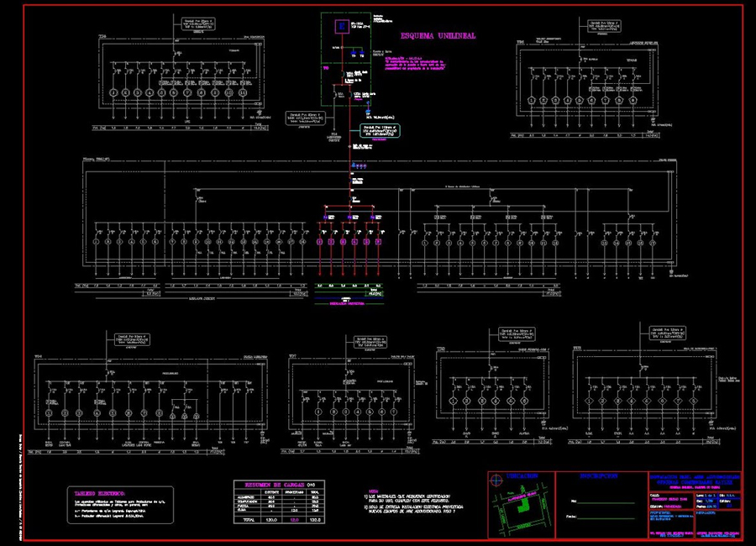Select first circuit circle in bottom-left panel
756x546 pixels.
coord(50,413)
